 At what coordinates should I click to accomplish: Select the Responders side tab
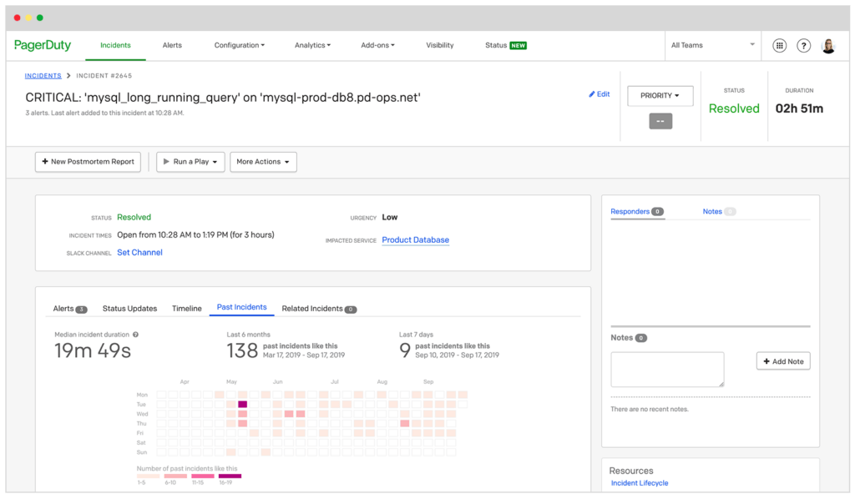(x=630, y=211)
